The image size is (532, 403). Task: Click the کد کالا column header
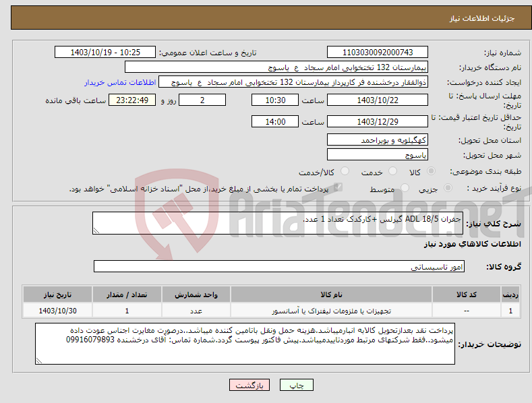[467, 294]
